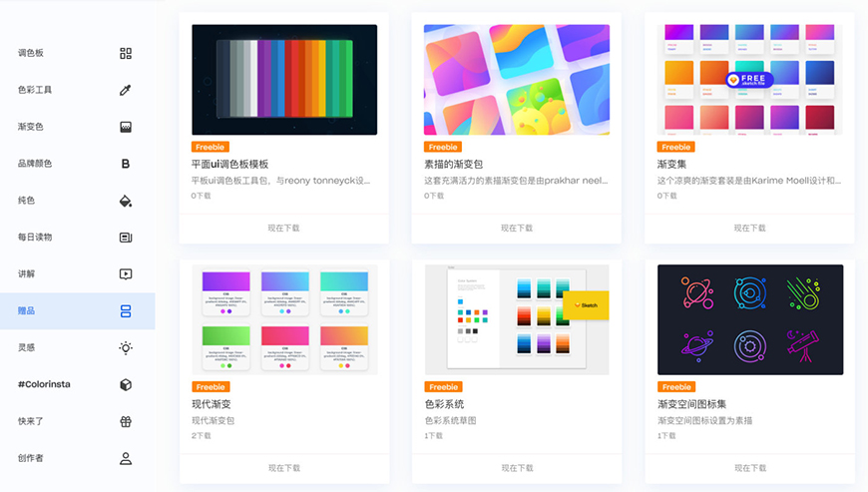Click the 调色板 grid icon
Viewport: 868px width, 492px height.
coord(126,53)
